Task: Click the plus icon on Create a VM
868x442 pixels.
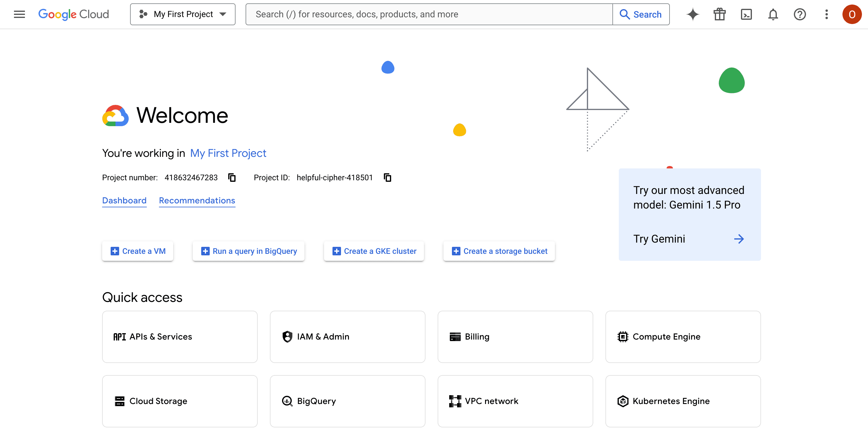Action: coord(115,251)
